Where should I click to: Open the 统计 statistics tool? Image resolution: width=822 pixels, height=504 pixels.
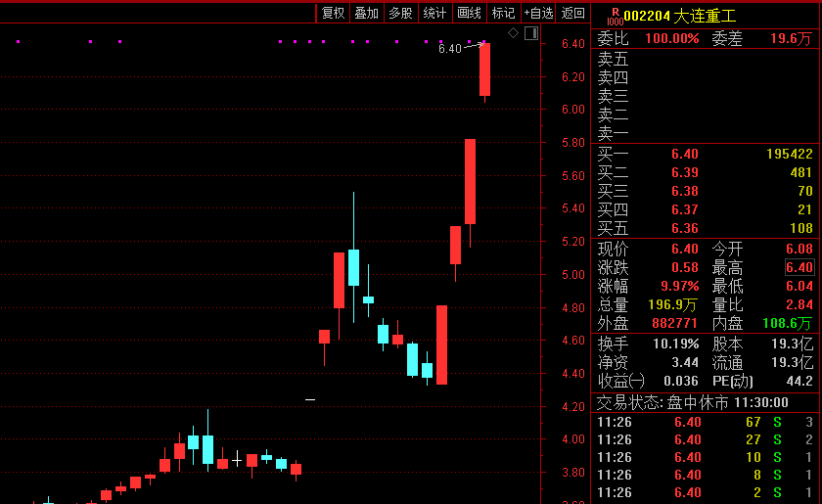pyautogui.click(x=434, y=13)
